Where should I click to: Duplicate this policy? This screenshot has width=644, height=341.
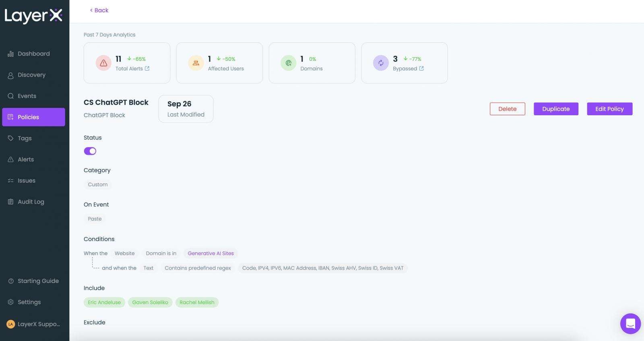[556, 109]
